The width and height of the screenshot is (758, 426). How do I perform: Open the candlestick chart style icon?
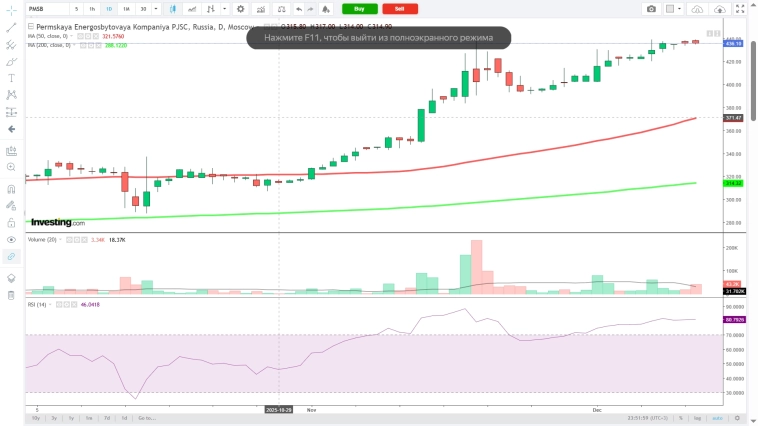click(173, 9)
